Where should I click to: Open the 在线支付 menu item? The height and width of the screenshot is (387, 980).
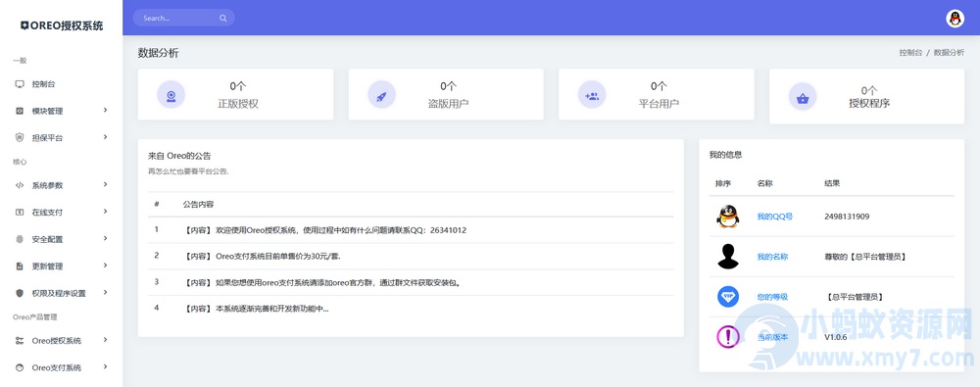tap(61, 212)
